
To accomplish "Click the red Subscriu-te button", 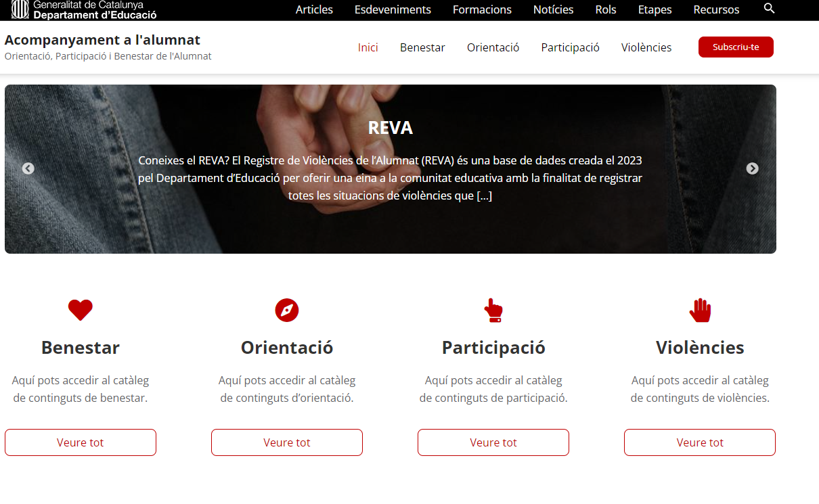I will (x=736, y=47).
